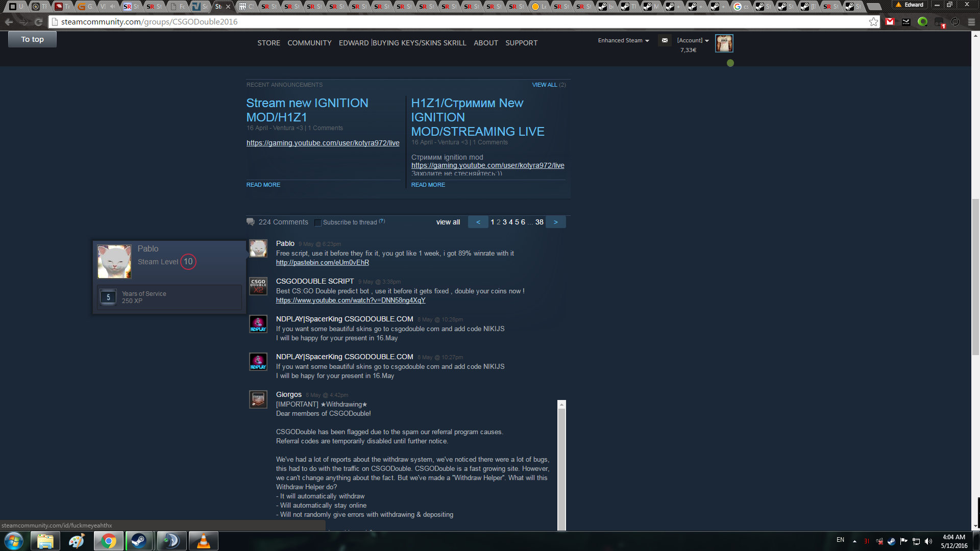Reload the page with the refresh icon
The width and height of the screenshot is (980, 551).
click(x=38, y=22)
